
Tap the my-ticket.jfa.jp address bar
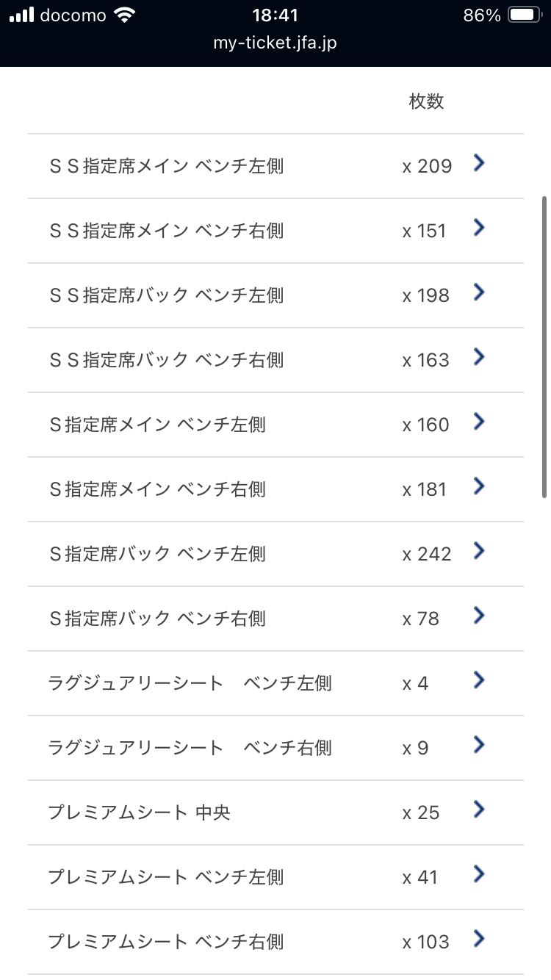coord(275,43)
